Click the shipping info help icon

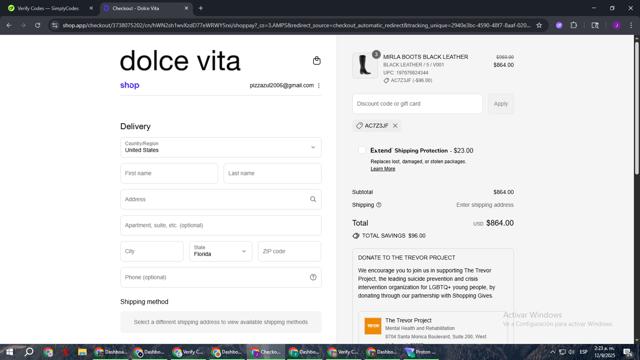tap(378, 205)
